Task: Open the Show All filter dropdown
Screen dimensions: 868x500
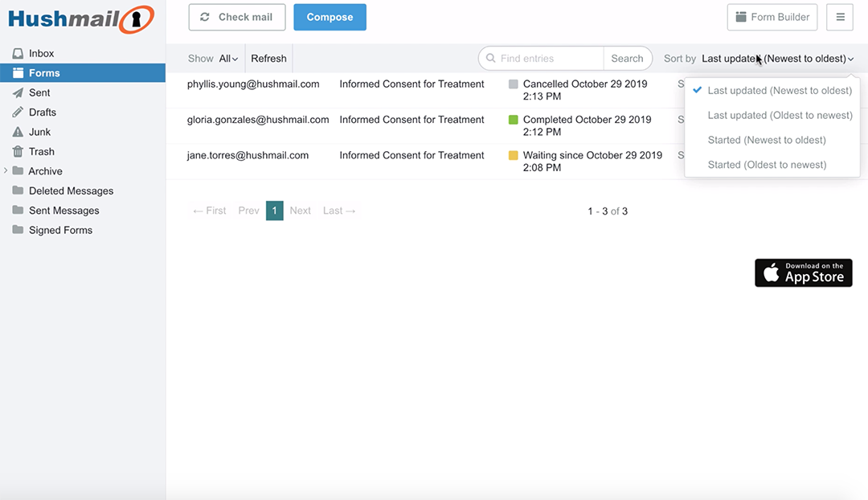Action: (228, 59)
